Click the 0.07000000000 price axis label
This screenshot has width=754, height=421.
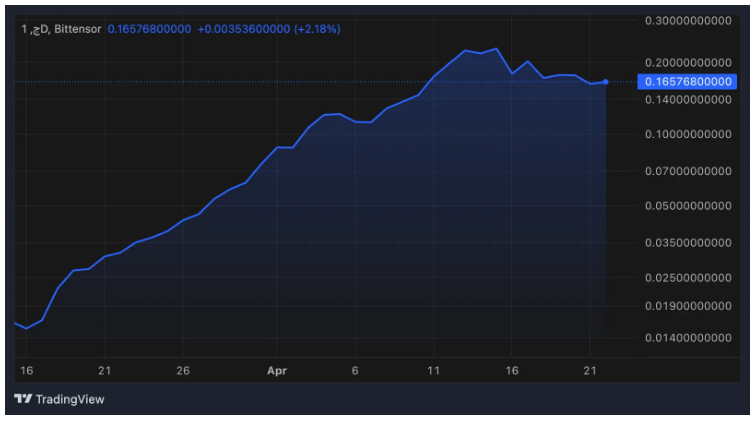point(688,171)
